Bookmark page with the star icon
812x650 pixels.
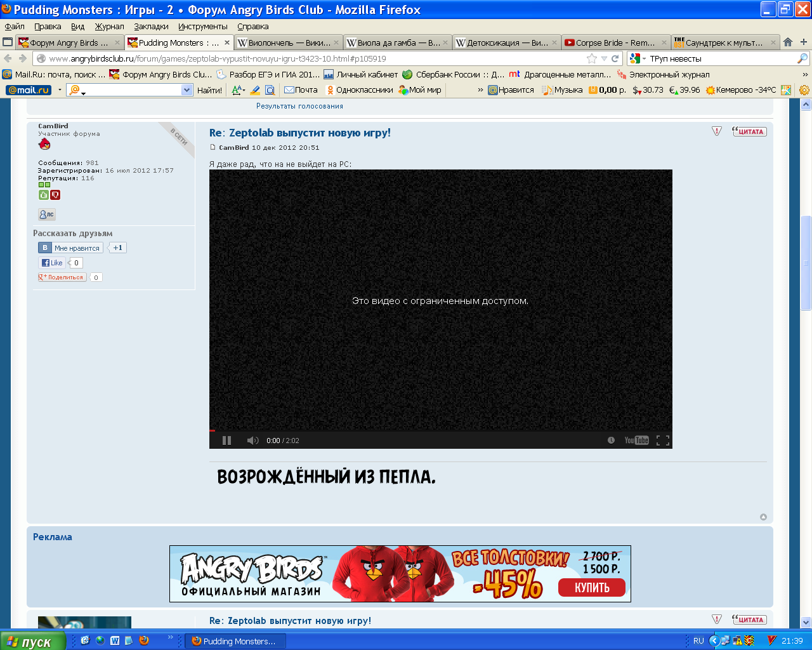(x=592, y=58)
